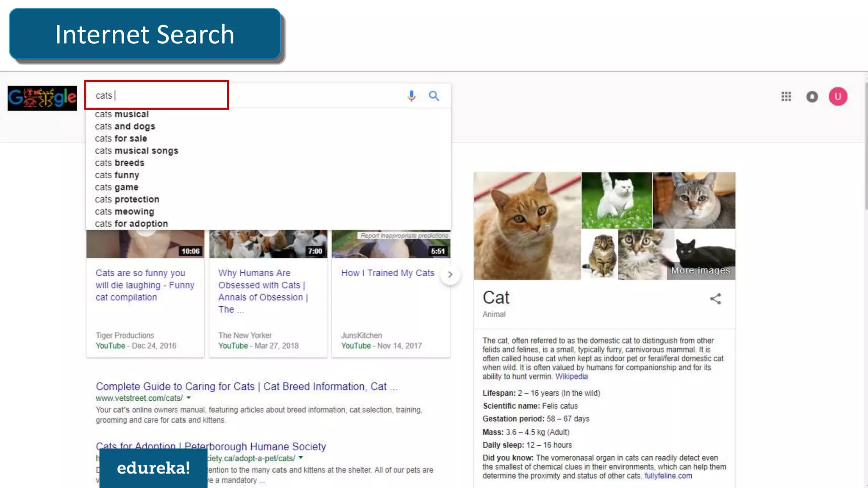Select suggestion cats funny
This screenshot has width=868, height=488.
click(x=117, y=175)
